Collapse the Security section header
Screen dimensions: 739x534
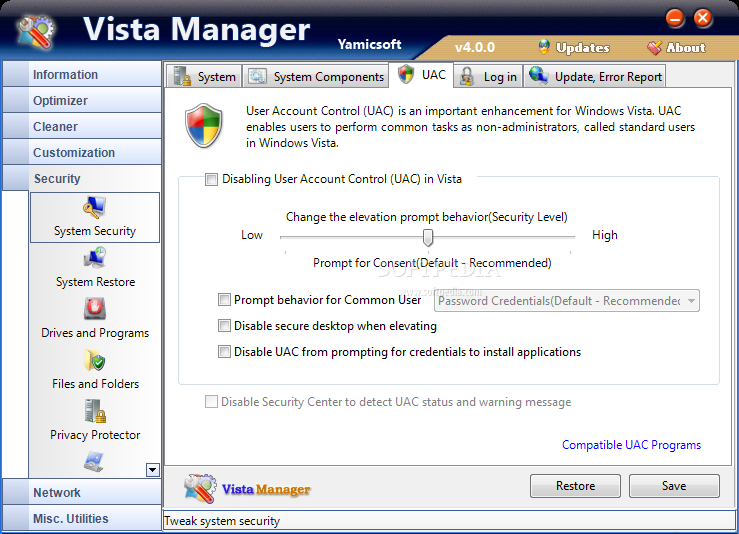[x=82, y=178]
